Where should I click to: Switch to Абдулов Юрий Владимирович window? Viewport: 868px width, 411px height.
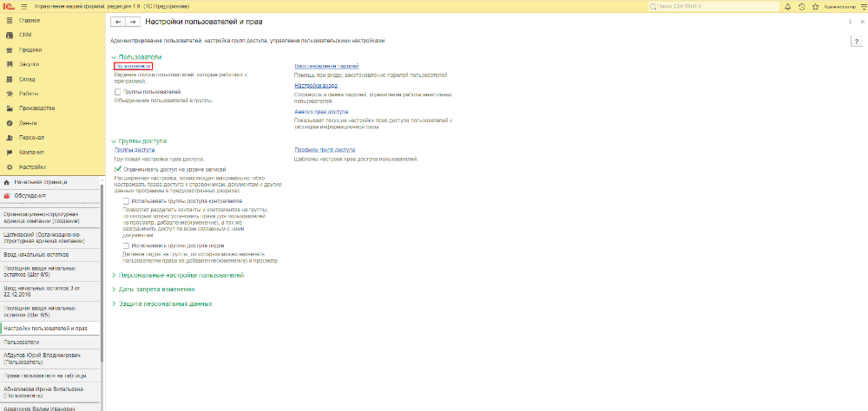tap(50, 358)
